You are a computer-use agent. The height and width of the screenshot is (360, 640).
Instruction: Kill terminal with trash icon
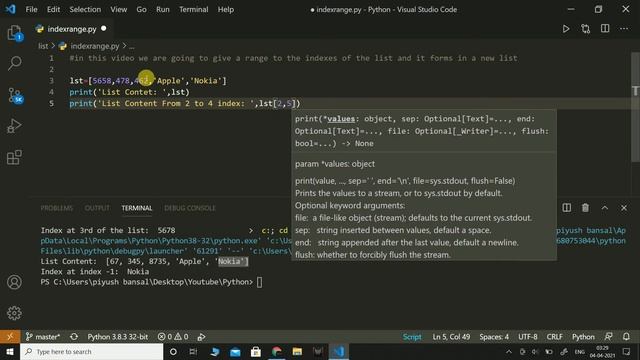tap(585, 208)
